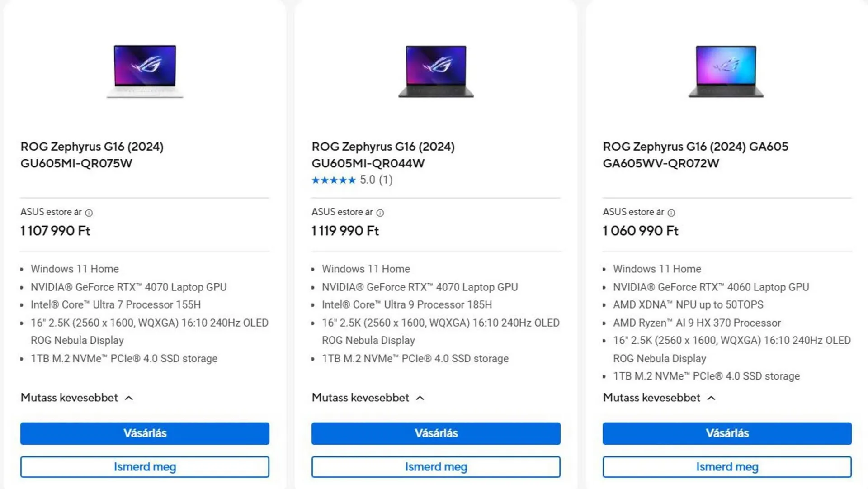The height and width of the screenshot is (489, 868).
Task: Click the 5.0 (1) review rating text
Action: point(376,180)
